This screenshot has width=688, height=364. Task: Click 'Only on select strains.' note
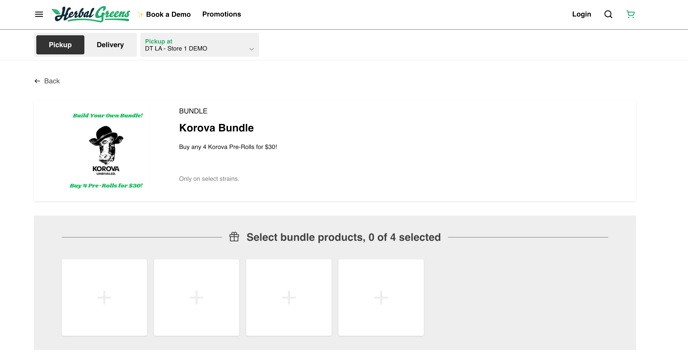[x=209, y=178]
